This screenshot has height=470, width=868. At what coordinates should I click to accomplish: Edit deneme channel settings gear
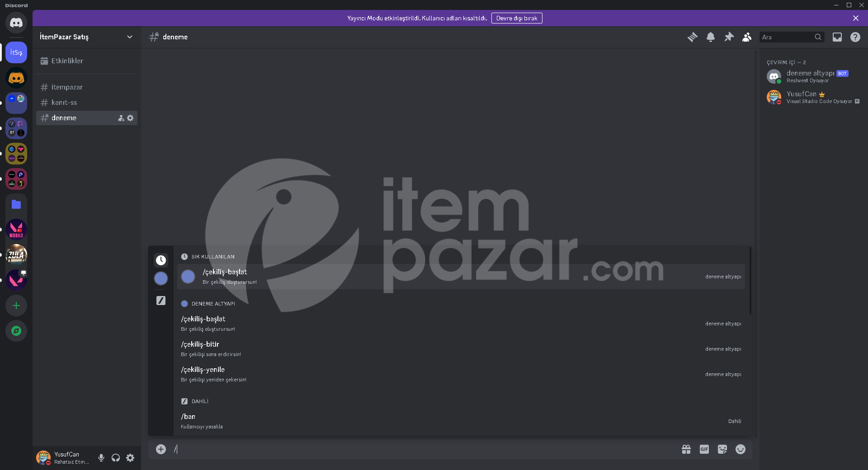(130, 118)
